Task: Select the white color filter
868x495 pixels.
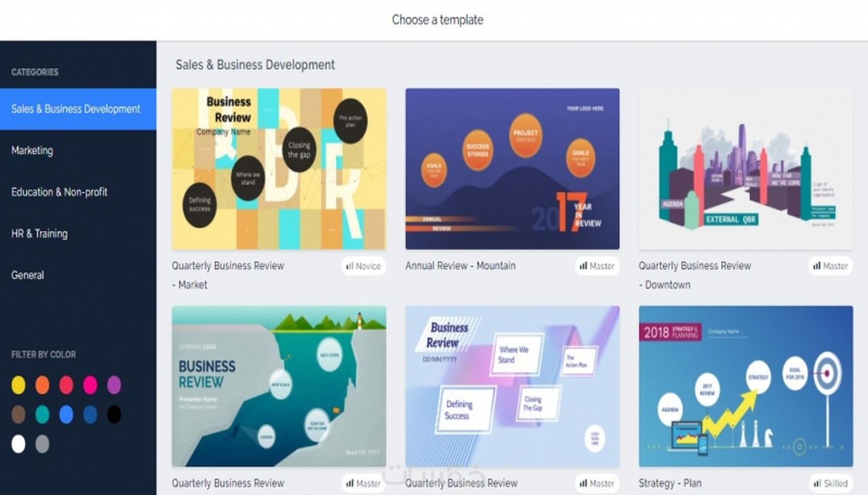Action: pyautogui.click(x=18, y=444)
